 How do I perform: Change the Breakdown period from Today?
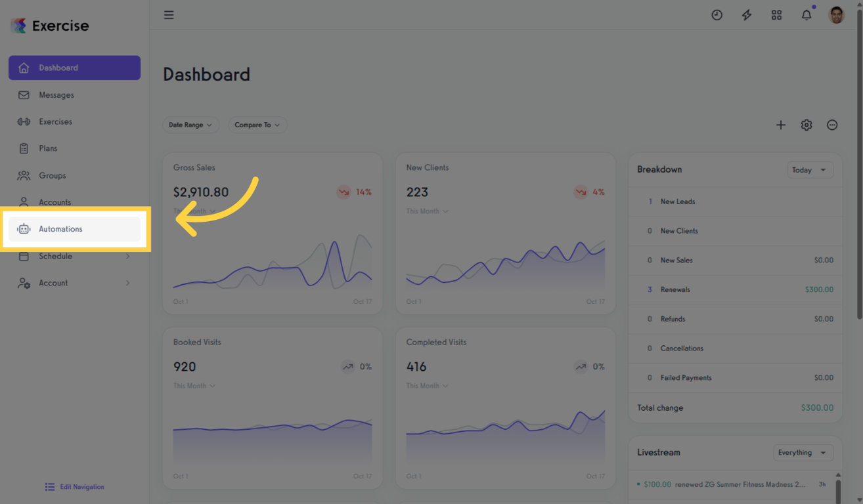pos(810,169)
